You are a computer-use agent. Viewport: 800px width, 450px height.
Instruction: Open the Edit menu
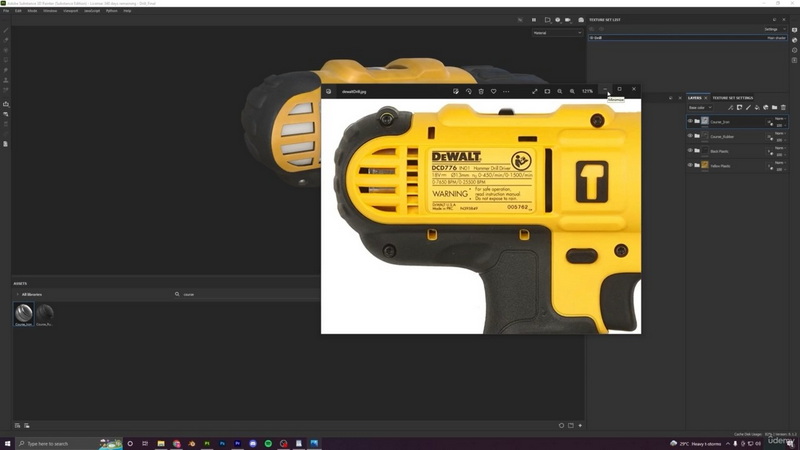[18, 11]
